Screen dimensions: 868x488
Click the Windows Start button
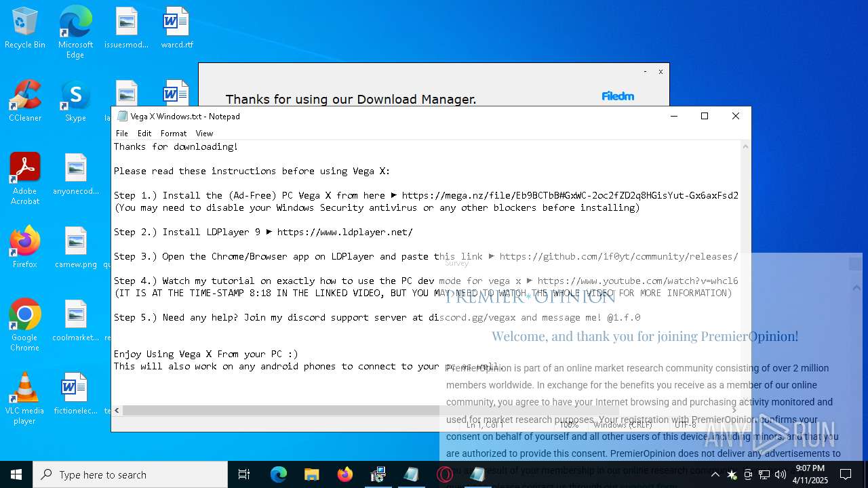click(16, 474)
